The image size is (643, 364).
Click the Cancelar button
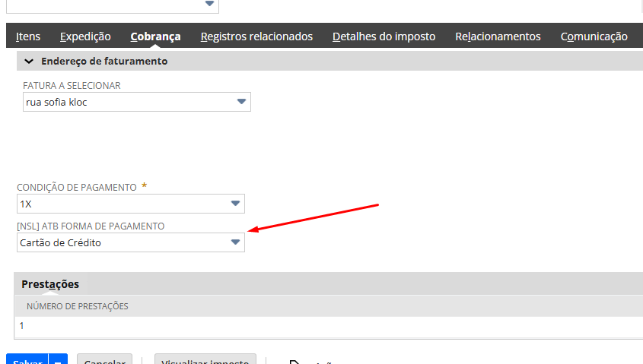coord(105,360)
